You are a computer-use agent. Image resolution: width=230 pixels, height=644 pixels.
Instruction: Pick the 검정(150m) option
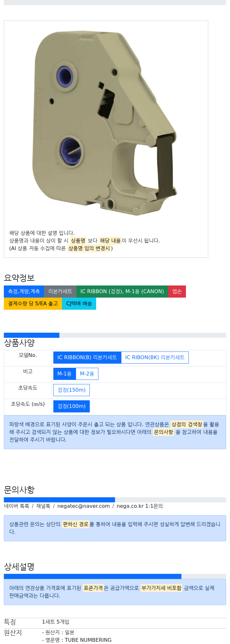(72, 390)
